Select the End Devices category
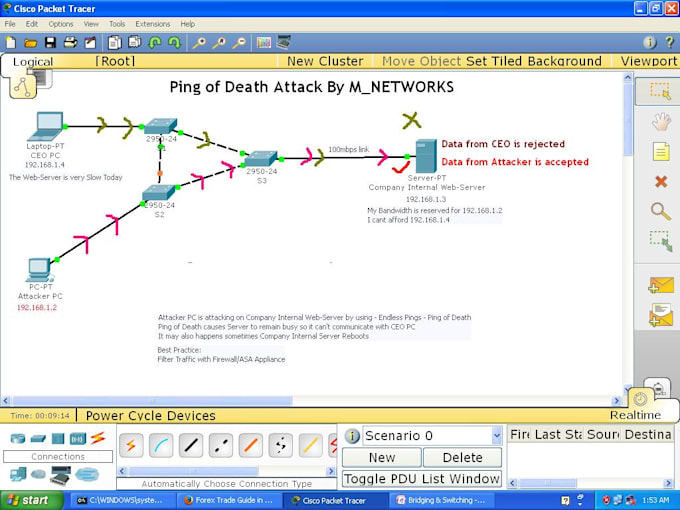680x510 pixels. coord(18,474)
